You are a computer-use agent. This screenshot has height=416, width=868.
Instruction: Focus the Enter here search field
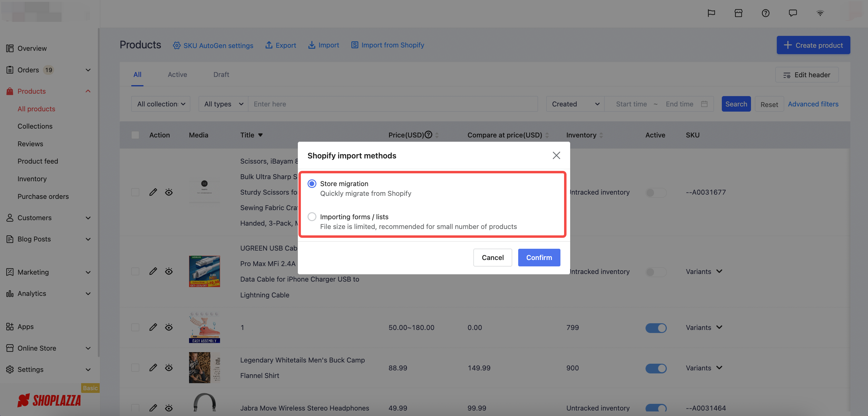click(x=393, y=104)
